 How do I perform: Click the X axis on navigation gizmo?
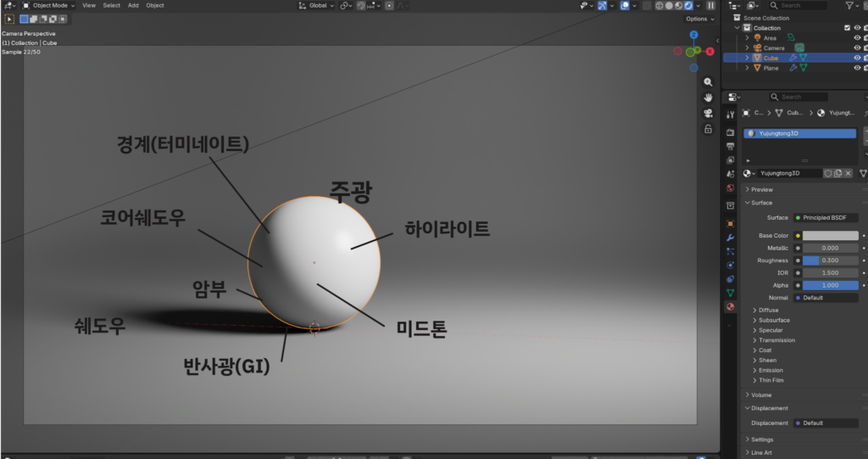pyautogui.click(x=710, y=52)
